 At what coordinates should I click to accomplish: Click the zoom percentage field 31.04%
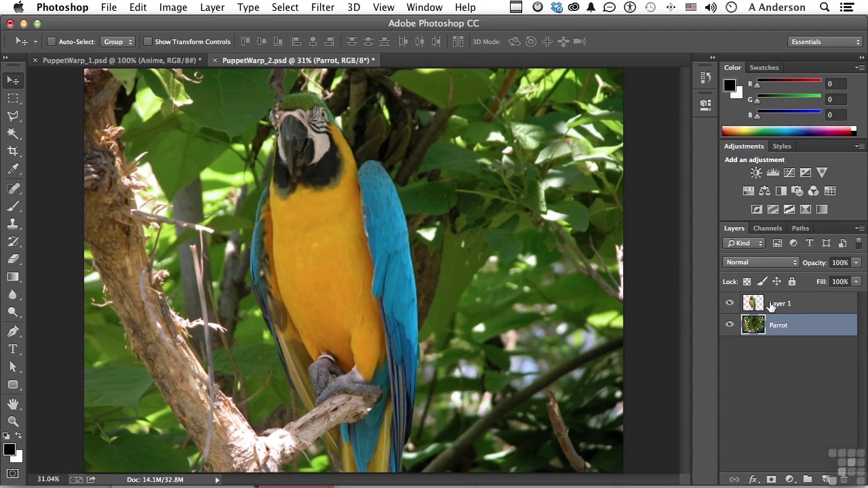coord(47,480)
